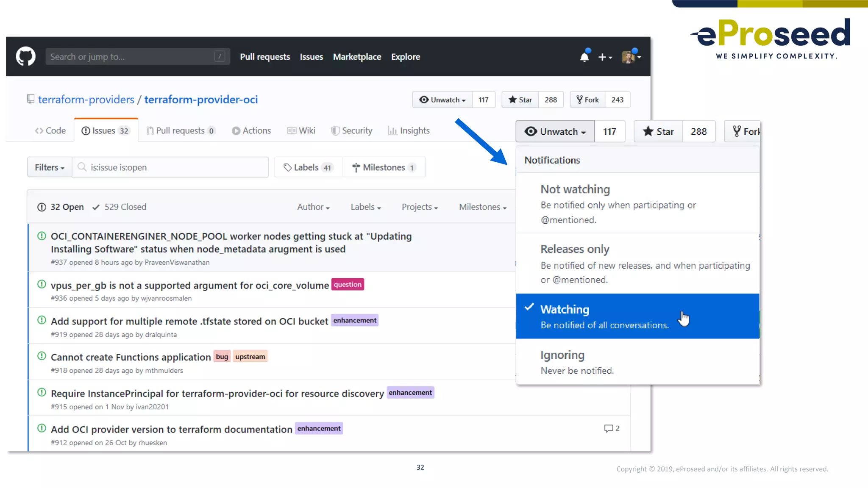Screen dimensions: 868x488
Task: Open the terraform-provider-oci repository link
Action: (x=201, y=100)
